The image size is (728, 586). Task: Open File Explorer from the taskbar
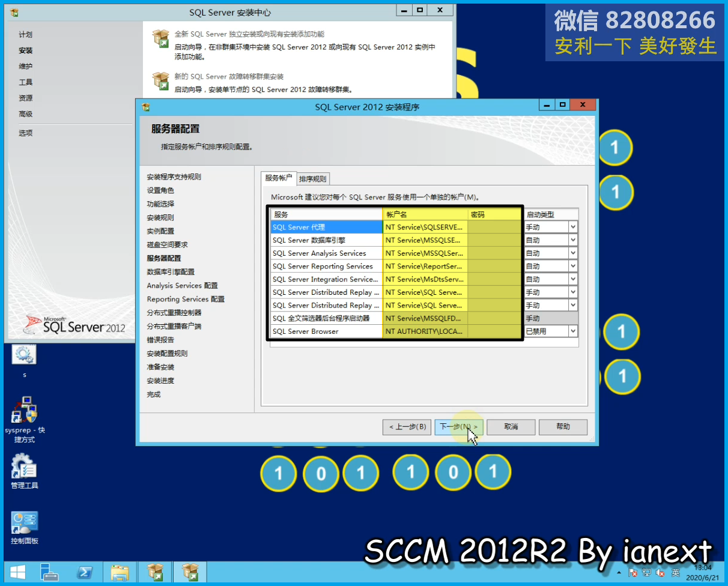pyautogui.click(x=120, y=572)
